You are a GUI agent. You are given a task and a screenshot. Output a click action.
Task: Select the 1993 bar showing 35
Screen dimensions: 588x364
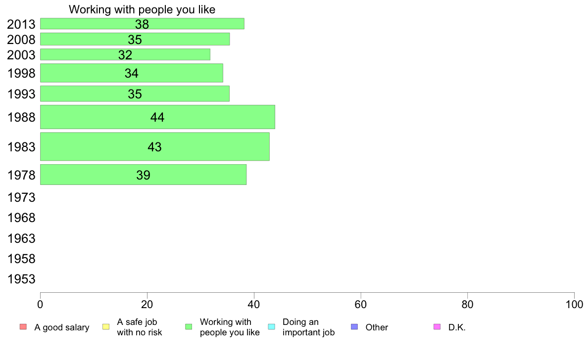pyautogui.click(x=135, y=93)
